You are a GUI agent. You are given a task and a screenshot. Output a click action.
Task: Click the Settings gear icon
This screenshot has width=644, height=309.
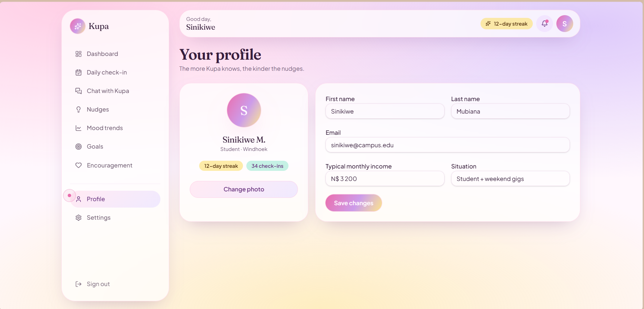pyautogui.click(x=79, y=218)
